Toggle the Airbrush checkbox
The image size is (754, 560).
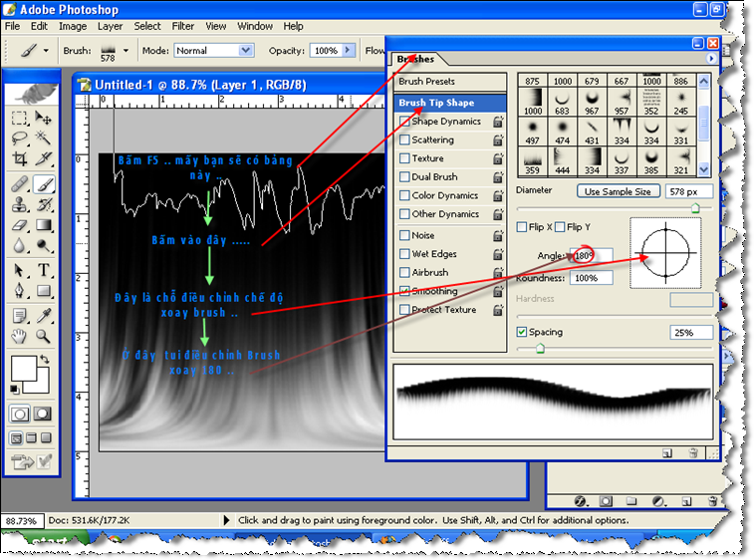[x=405, y=272]
